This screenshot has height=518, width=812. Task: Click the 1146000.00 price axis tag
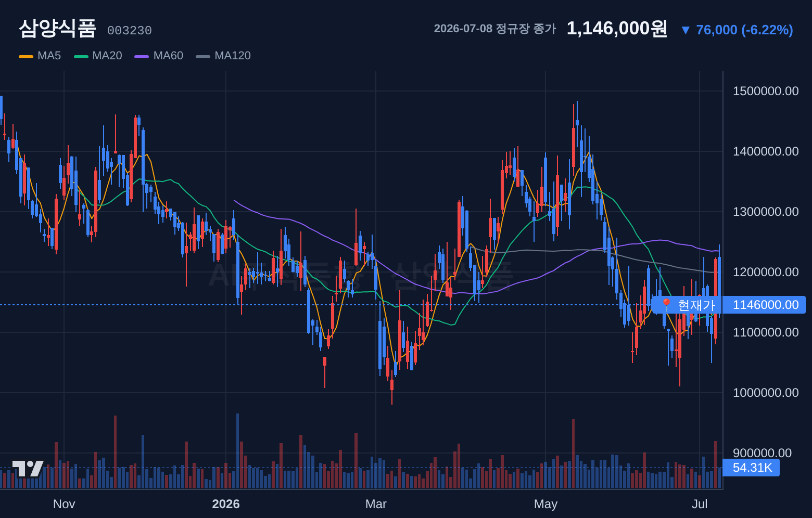[765, 305]
